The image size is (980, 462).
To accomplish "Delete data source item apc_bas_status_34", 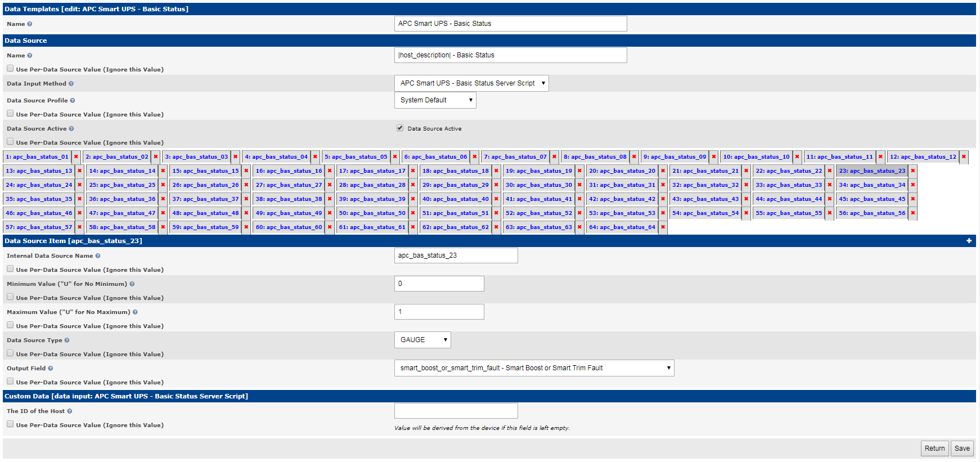I will point(913,185).
